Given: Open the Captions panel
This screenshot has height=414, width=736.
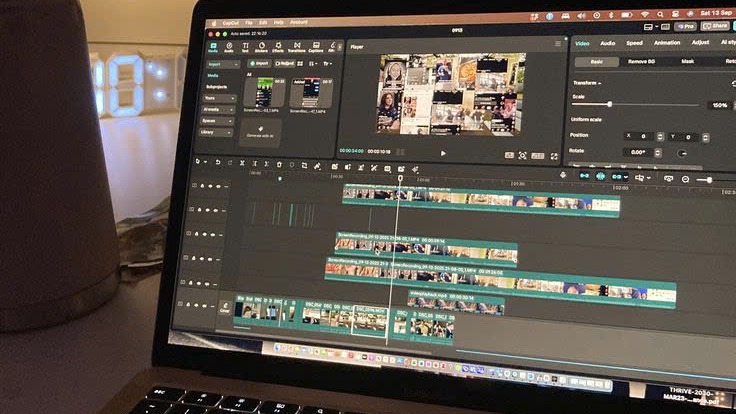Looking at the screenshot, I should pyautogui.click(x=316, y=46).
